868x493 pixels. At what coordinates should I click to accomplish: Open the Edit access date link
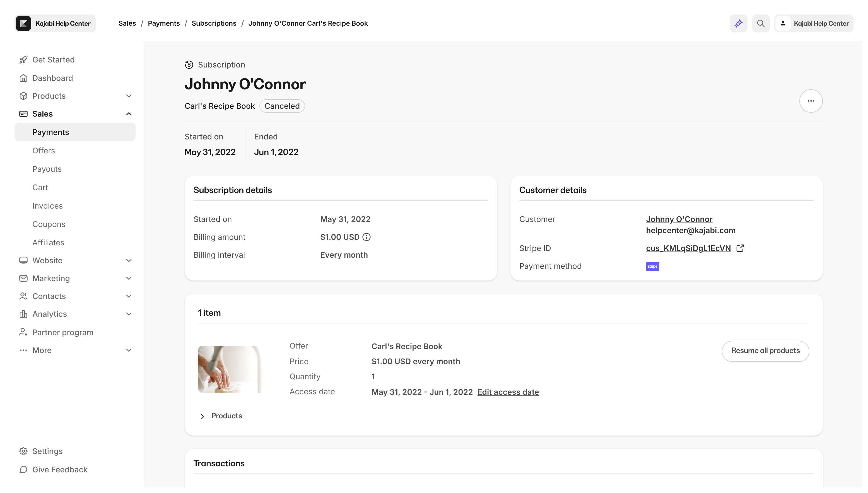508,392
